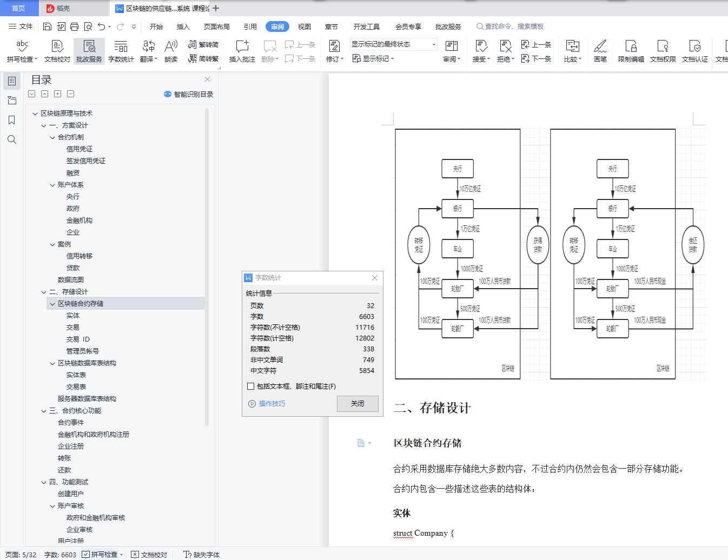
Task: Switch to the 插入 ribbon tab
Action: [x=183, y=26]
